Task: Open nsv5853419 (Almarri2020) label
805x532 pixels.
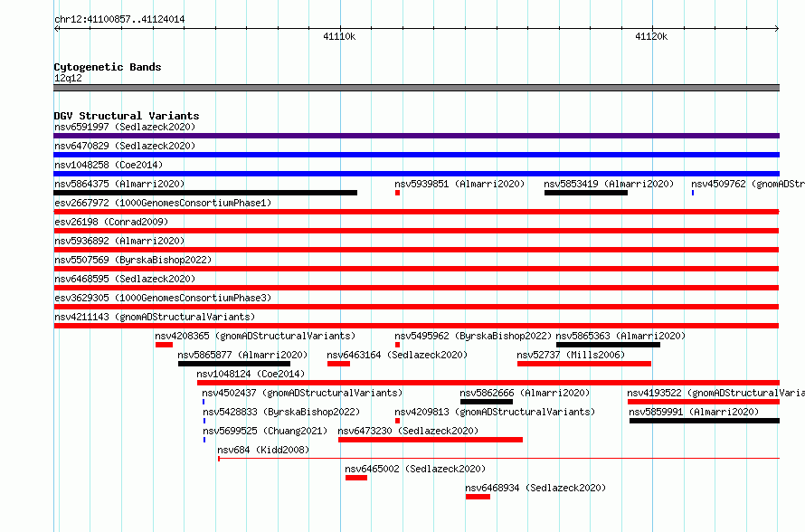Action: click(609, 184)
